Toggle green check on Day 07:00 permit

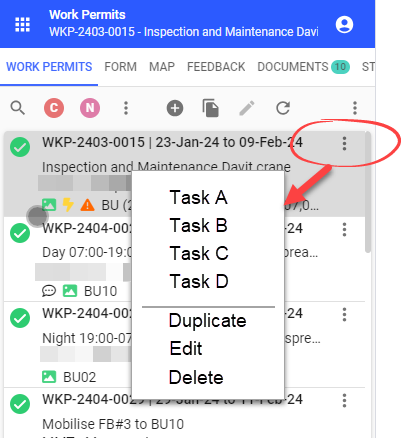[20, 233]
